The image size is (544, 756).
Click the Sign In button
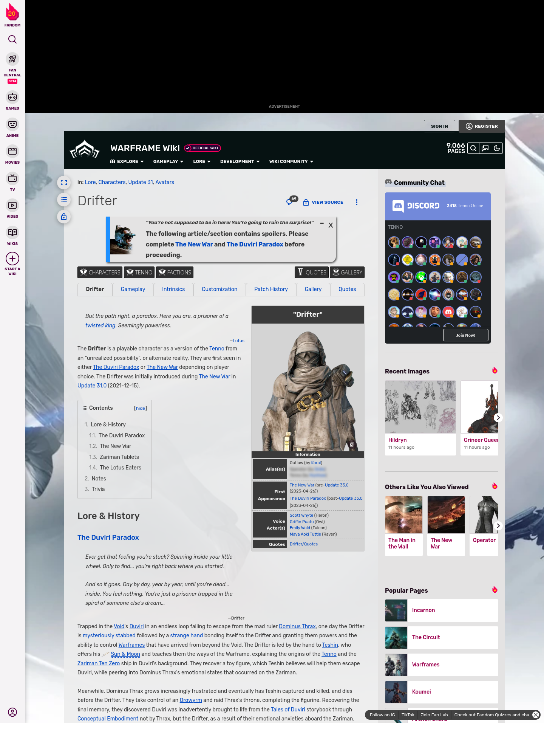click(x=439, y=126)
